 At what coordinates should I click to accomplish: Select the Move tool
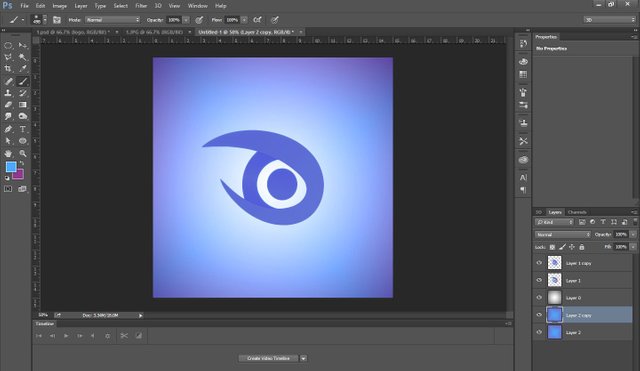click(23, 46)
